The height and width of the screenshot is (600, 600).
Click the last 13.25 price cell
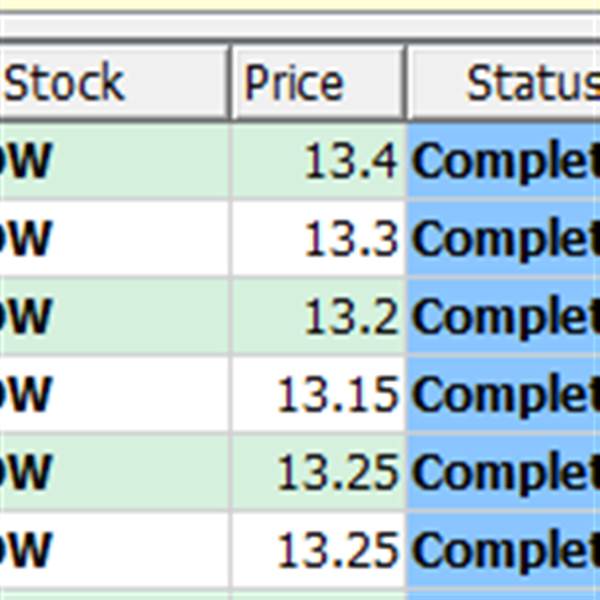pyautogui.click(x=320, y=550)
